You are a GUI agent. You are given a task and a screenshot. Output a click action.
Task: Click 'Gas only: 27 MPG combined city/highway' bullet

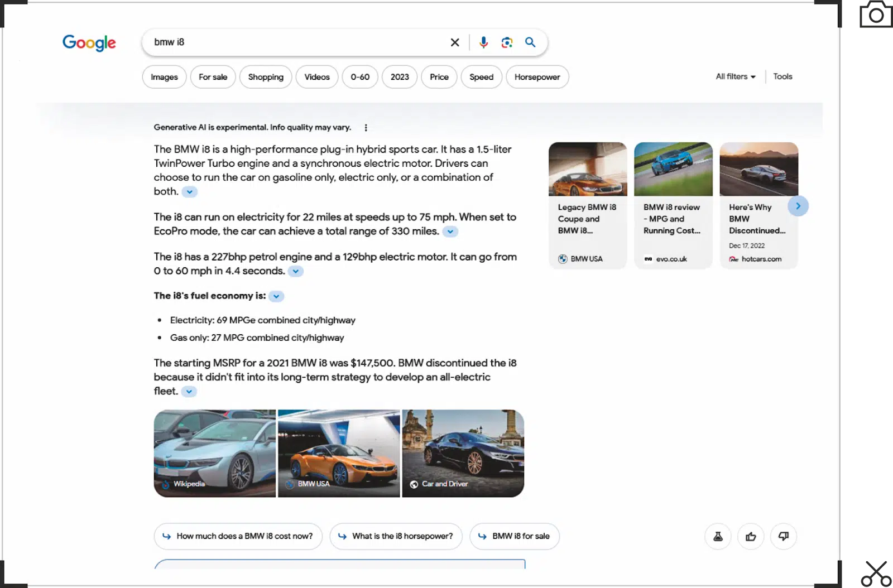pyautogui.click(x=257, y=338)
